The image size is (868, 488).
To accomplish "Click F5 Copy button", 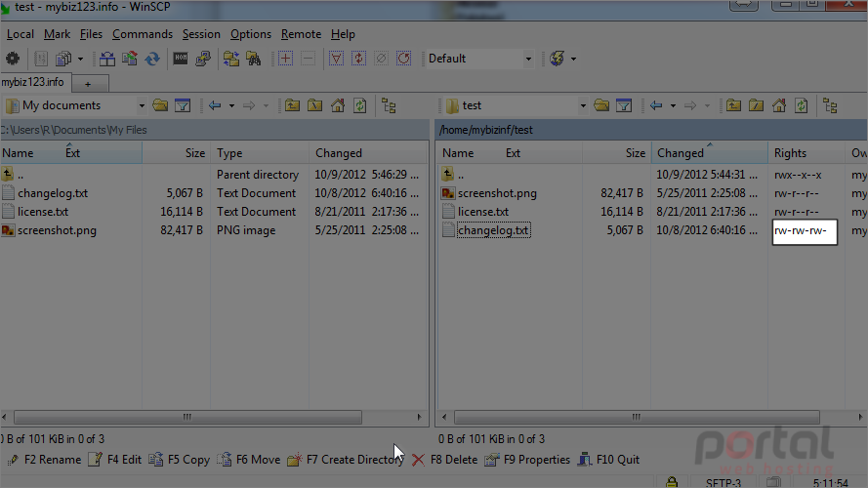I will 180,460.
